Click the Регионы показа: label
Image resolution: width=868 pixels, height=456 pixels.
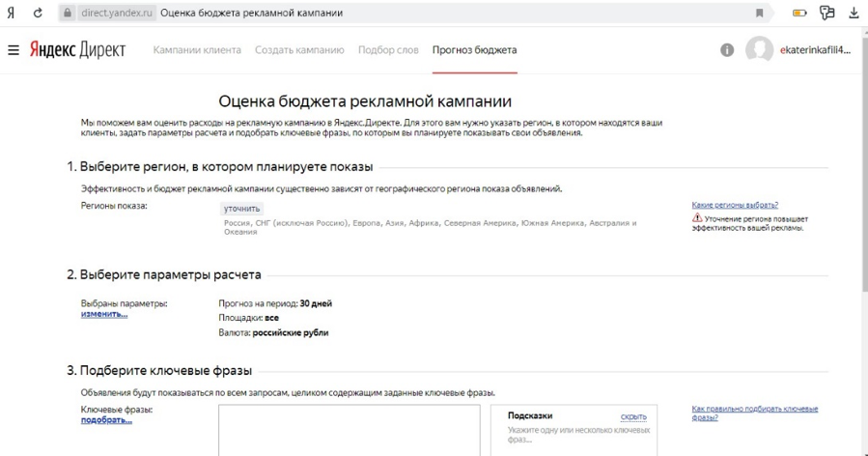(x=114, y=206)
